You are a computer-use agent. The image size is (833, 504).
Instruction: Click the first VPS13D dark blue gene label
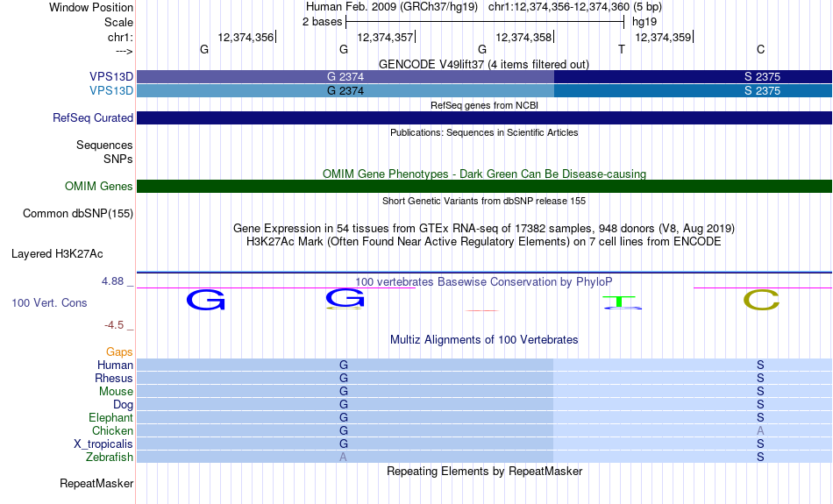(111, 76)
